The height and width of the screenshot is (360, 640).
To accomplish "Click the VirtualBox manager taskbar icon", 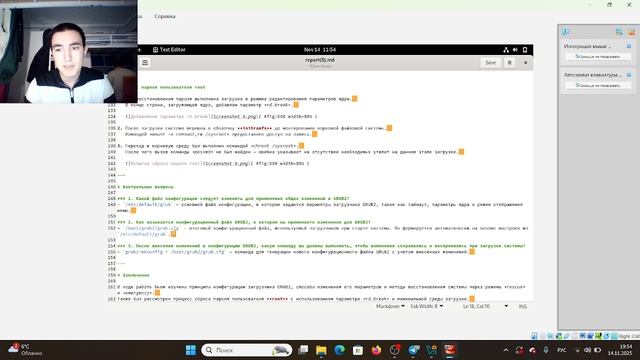I will 431,350.
